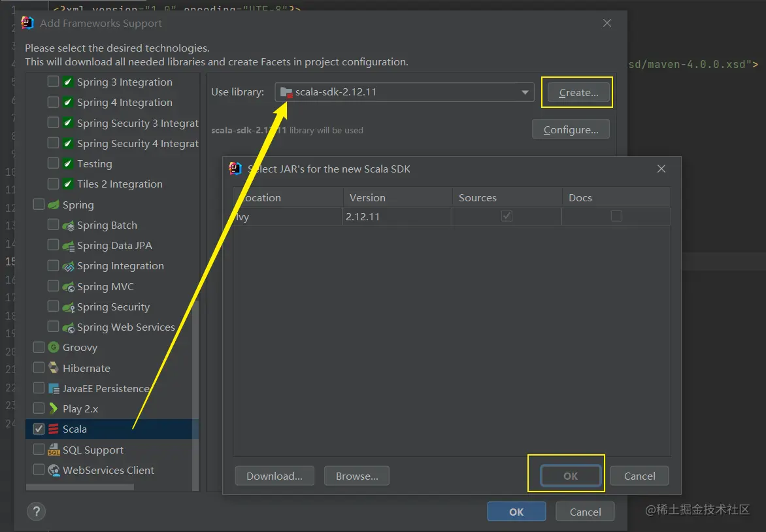Image resolution: width=766 pixels, height=532 pixels.
Task: Click the Create... library button
Action: click(x=578, y=92)
